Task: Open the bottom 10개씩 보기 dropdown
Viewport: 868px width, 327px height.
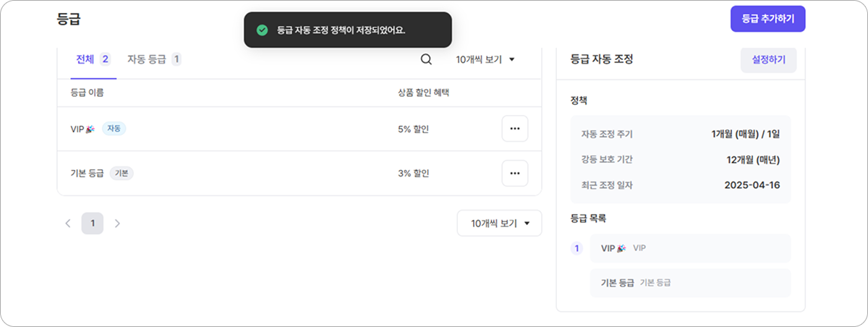Action: (x=499, y=224)
